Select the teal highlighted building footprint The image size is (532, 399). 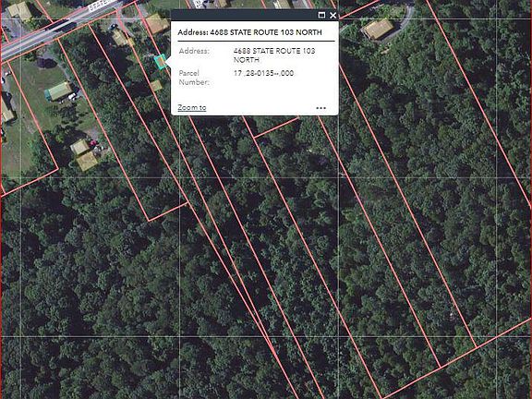coord(160,62)
